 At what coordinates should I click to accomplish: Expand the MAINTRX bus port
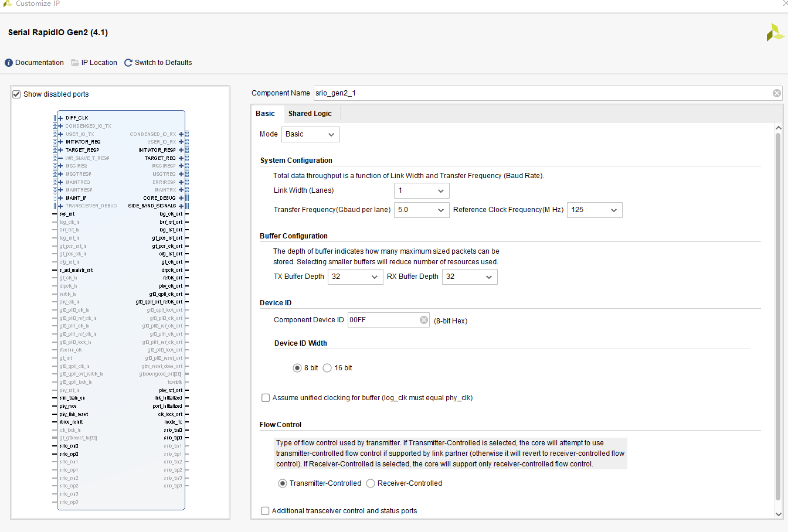[181, 190]
